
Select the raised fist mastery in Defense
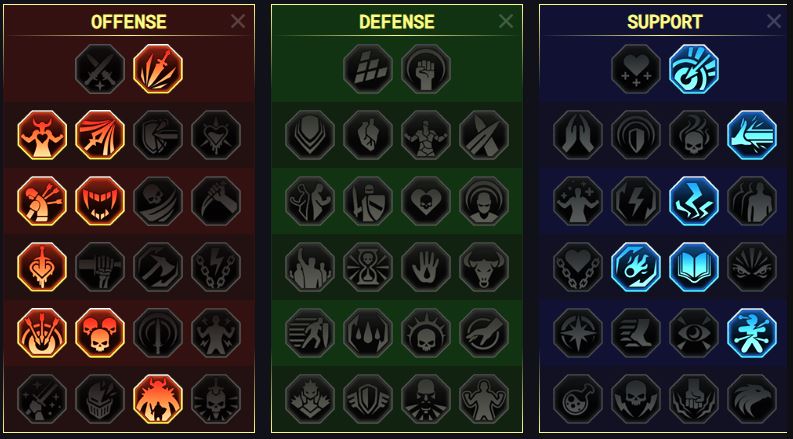(426, 69)
